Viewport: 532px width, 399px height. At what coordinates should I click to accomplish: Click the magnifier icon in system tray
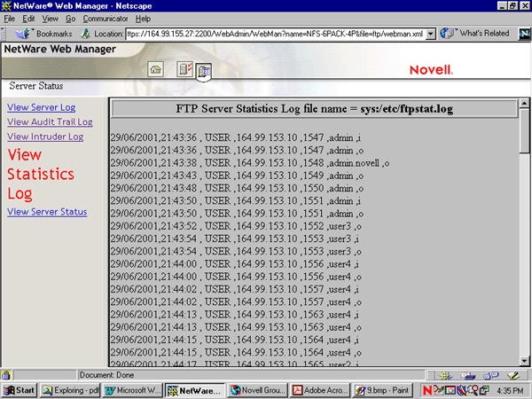click(473, 390)
